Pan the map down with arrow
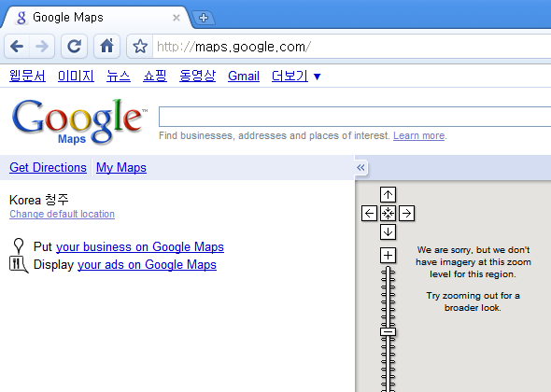This screenshot has width=551, height=392. [388, 231]
